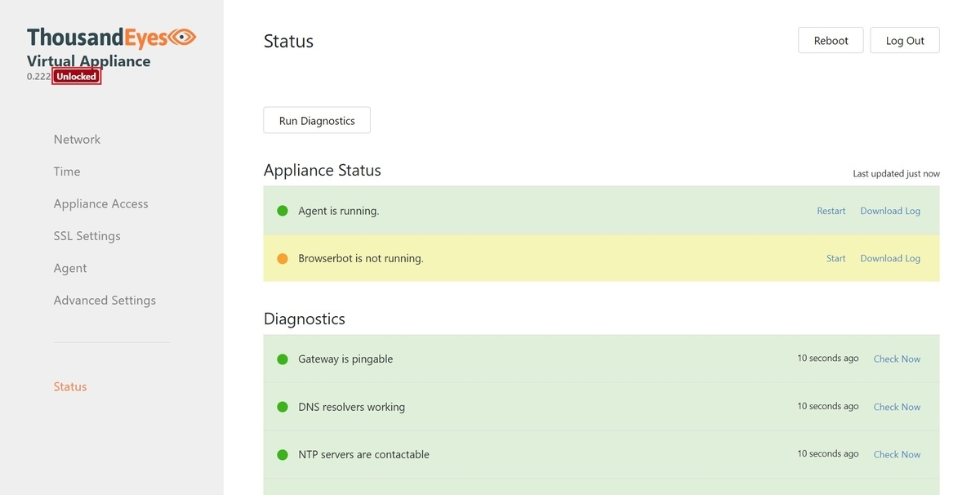Viewport: 980px width, 495px height.
Task: Click the green dot beside DNS resolvers working
Action: tap(282, 406)
